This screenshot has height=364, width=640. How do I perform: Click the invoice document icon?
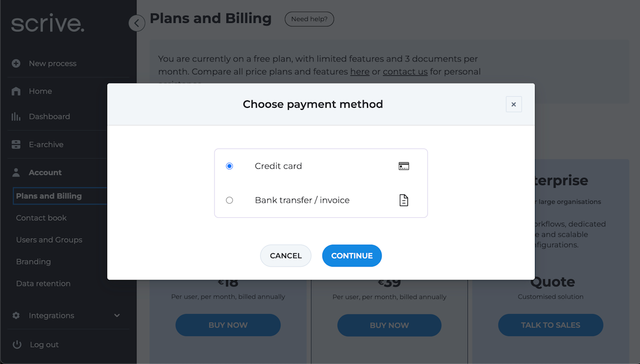pyautogui.click(x=403, y=200)
